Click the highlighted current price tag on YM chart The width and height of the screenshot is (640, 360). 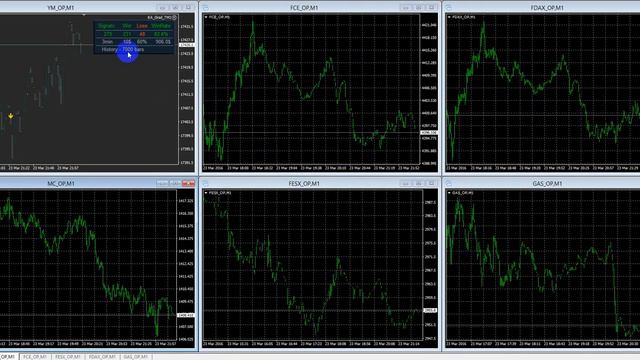click(x=187, y=45)
